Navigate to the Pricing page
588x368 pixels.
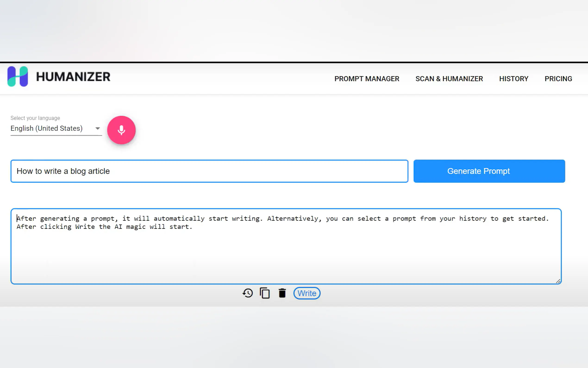click(558, 79)
